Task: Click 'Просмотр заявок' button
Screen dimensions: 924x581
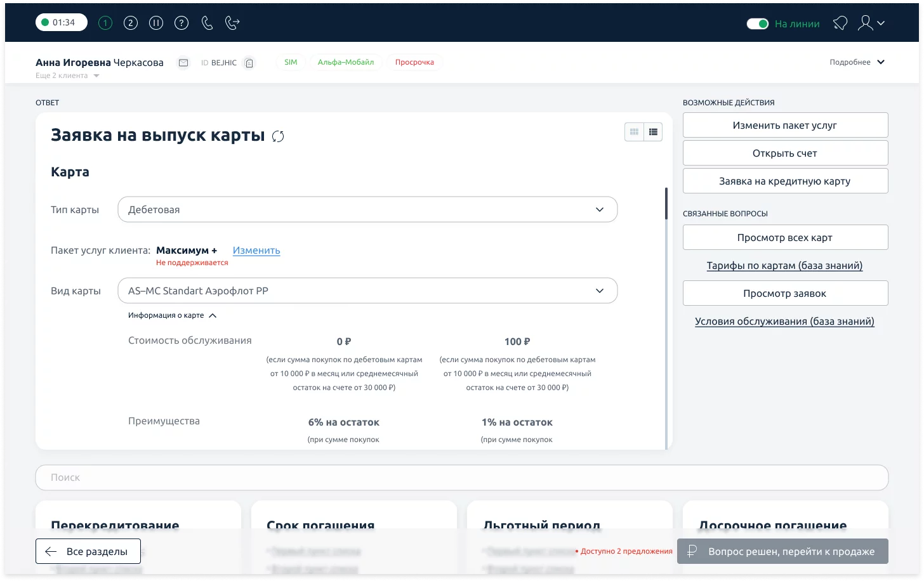Action: tap(785, 293)
